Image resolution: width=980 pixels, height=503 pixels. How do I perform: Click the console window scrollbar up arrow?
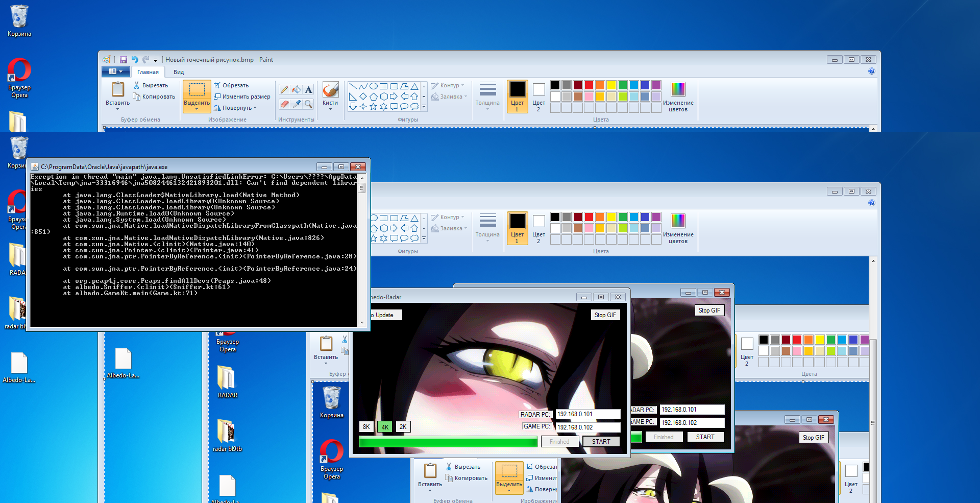tap(362, 178)
